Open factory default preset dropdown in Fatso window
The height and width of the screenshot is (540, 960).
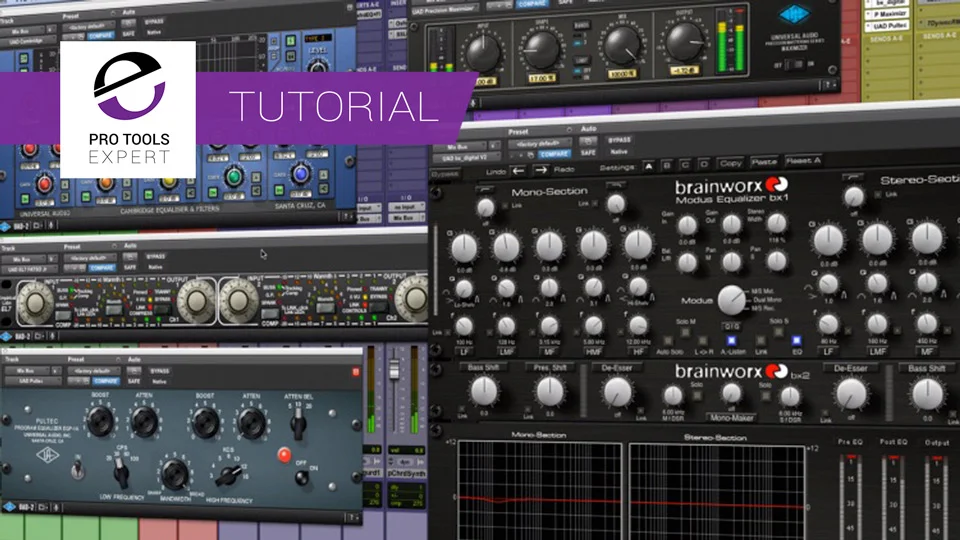coord(89,257)
